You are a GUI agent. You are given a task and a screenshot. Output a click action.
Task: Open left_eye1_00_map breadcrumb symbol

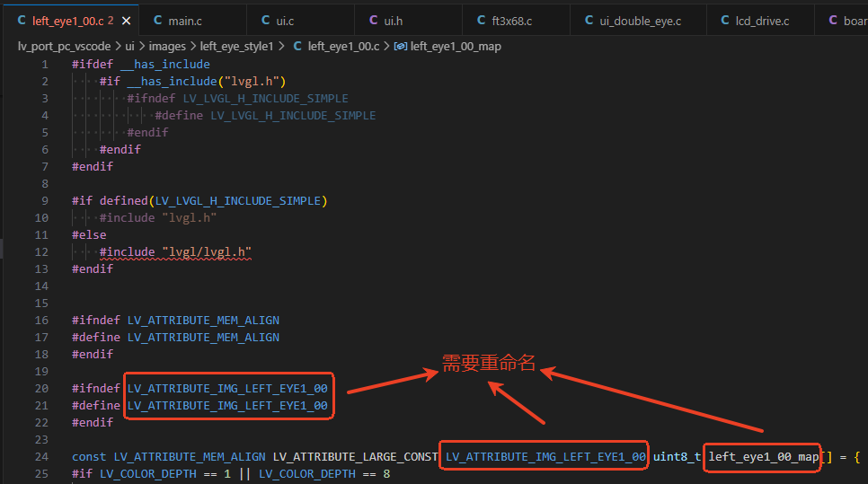tap(456, 47)
